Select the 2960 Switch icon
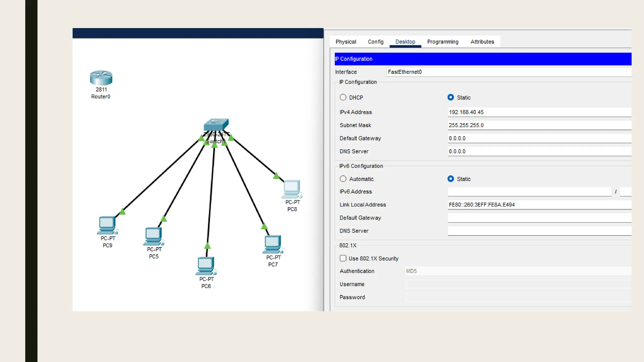644x362 pixels. click(x=216, y=124)
